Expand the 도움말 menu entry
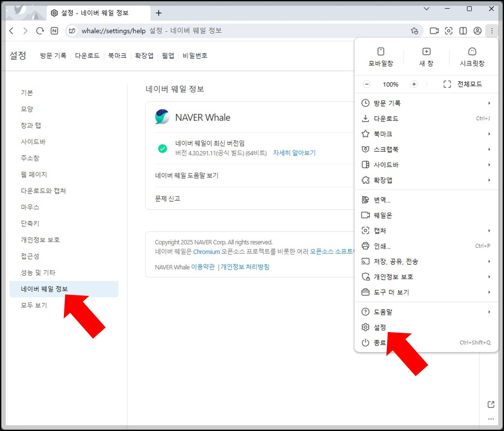This screenshot has width=504, height=431. click(426, 312)
